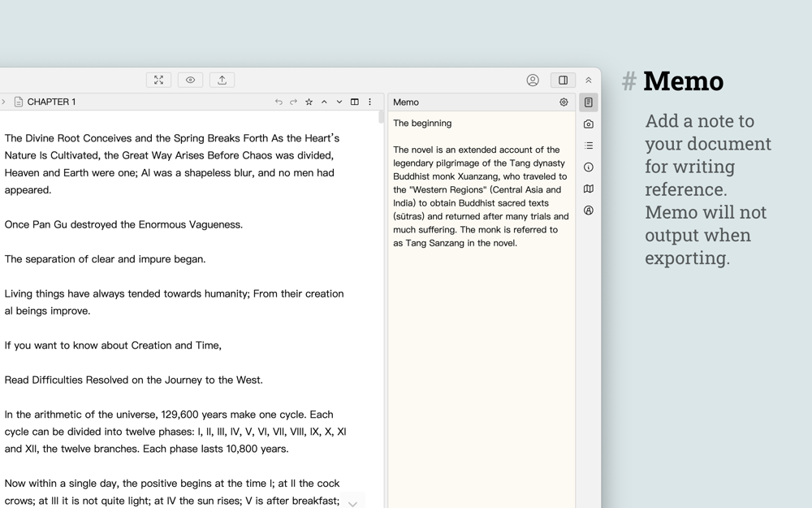Click line 'Read Difficulties Resolved on the Journey to the West.'

(x=134, y=380)
